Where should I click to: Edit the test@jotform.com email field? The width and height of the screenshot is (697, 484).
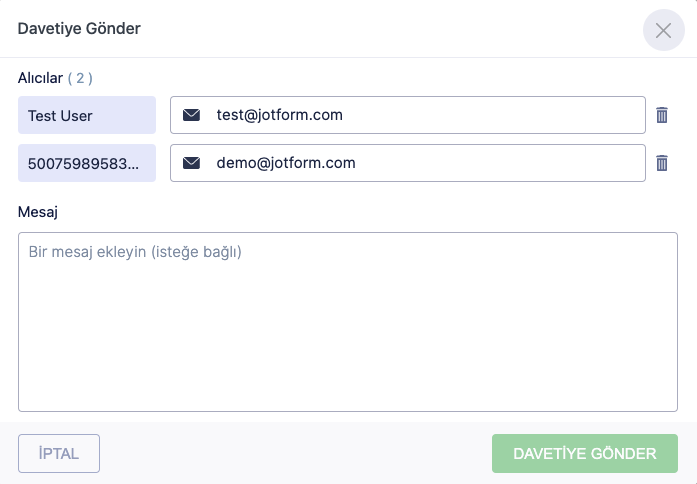click(x=420, y=115)
